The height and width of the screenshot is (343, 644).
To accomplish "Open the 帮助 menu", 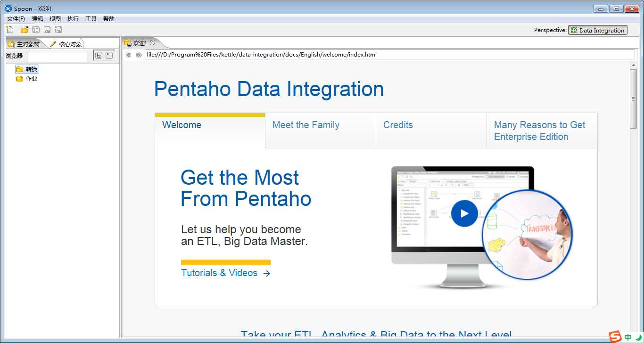I will (109, 19).
